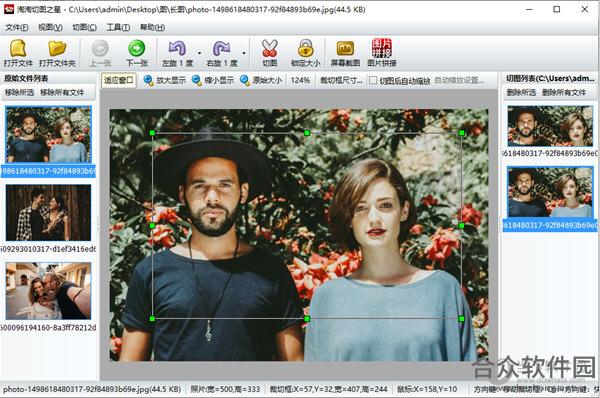Click the 切图列表 panel header
This screenshot has width=600, height=398.
(x=550, y=78)
